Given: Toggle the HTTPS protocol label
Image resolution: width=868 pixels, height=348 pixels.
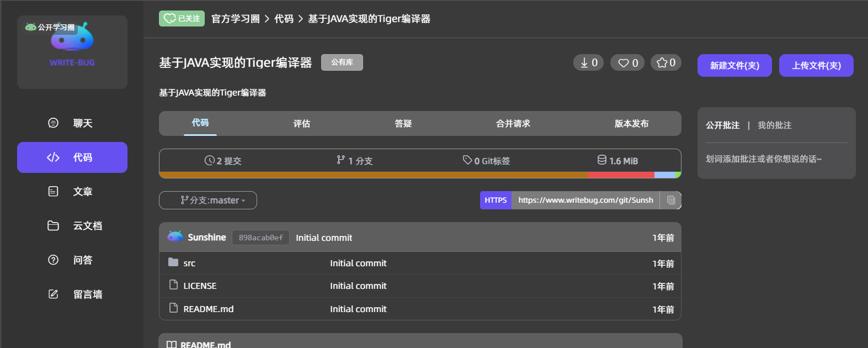Looking at the screenshot, I should [496, 200].
